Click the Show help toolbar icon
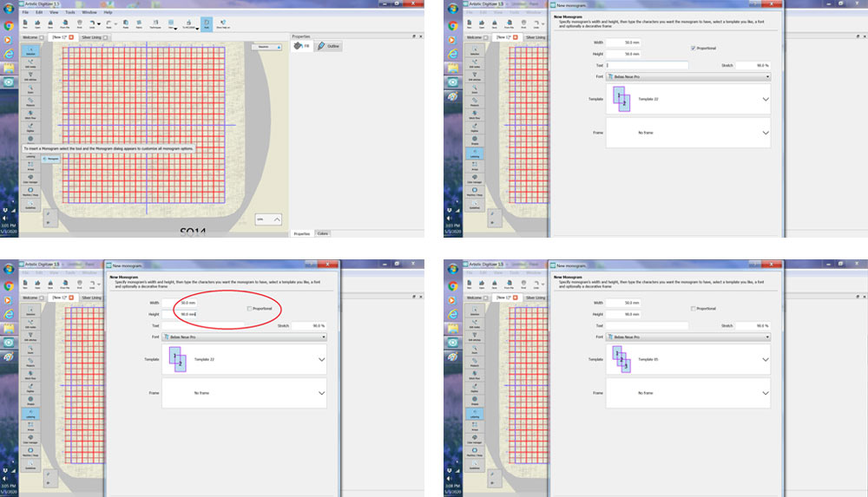The height and width of the screenshot is (497, 868). tap(223, 24)
